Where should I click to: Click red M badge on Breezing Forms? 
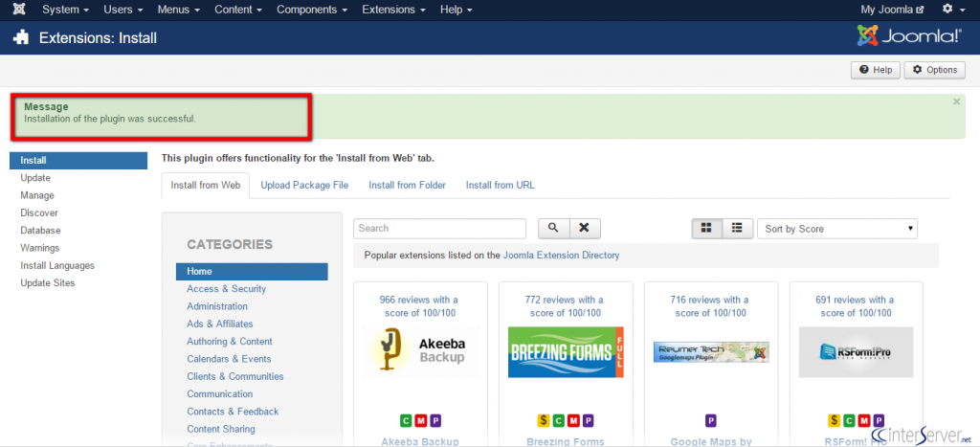[x=573, y=421]
